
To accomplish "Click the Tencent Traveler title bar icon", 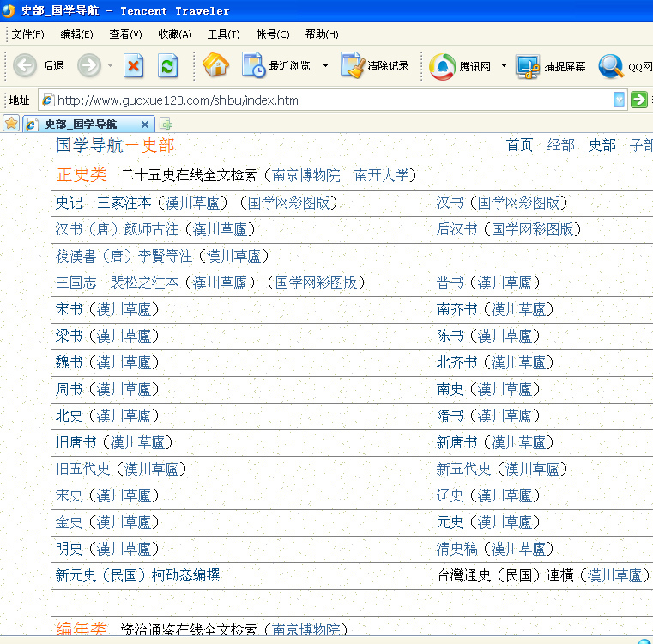I will [9, 10].
